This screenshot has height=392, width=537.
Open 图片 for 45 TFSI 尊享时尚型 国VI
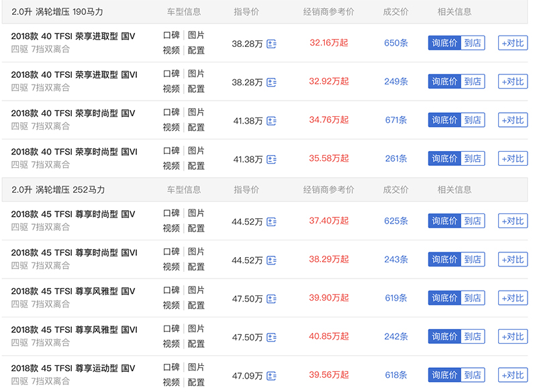(196, 252)
